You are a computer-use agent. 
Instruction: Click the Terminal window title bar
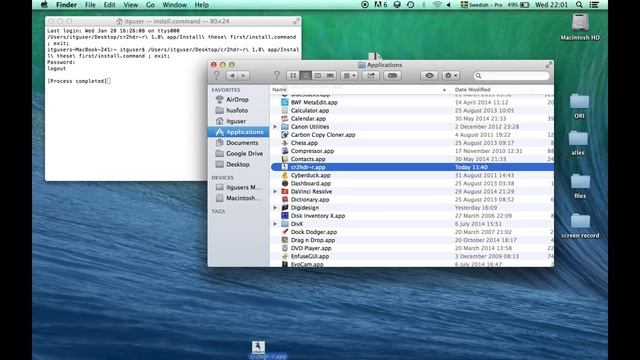pyautogui.click(x=173, y=21)
